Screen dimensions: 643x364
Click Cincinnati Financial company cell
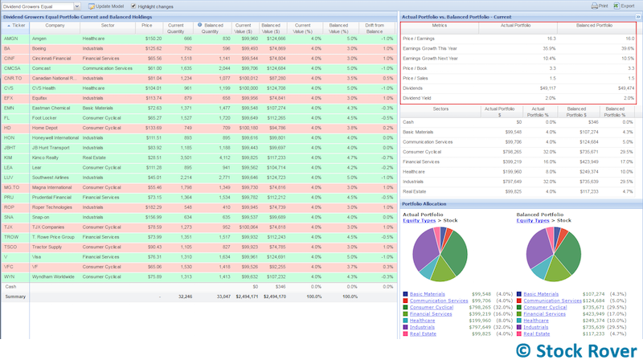(x=55, y=58)
